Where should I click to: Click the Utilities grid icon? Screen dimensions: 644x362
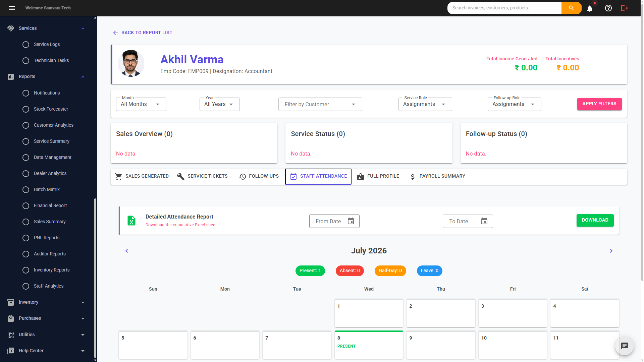click(x=11, y=335)
